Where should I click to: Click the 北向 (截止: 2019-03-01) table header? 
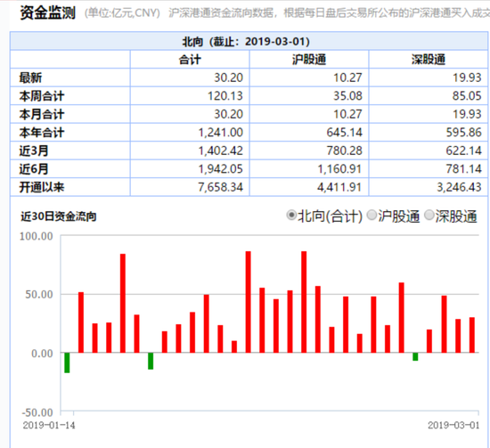(246, 41)
